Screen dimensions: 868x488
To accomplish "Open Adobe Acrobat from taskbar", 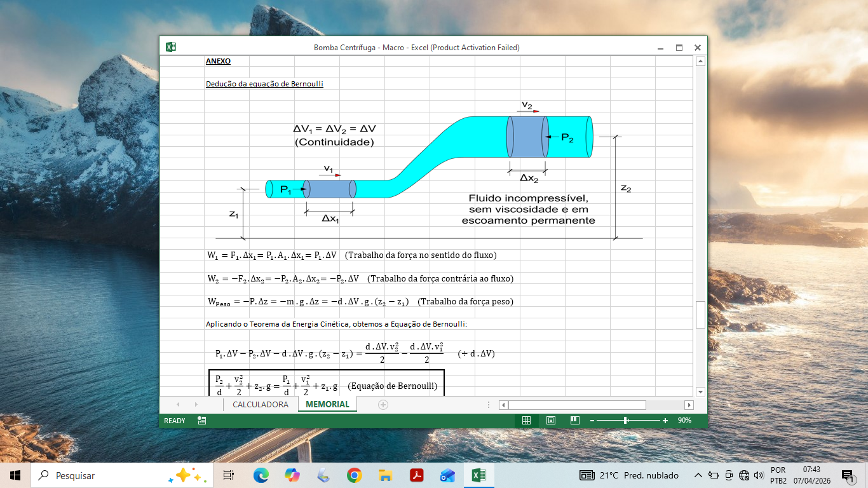I will 416,475.
